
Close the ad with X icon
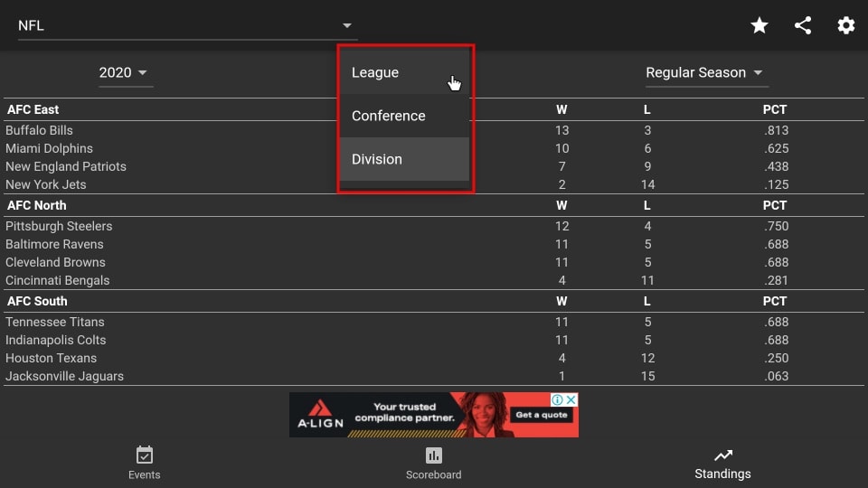coord(571,399)
